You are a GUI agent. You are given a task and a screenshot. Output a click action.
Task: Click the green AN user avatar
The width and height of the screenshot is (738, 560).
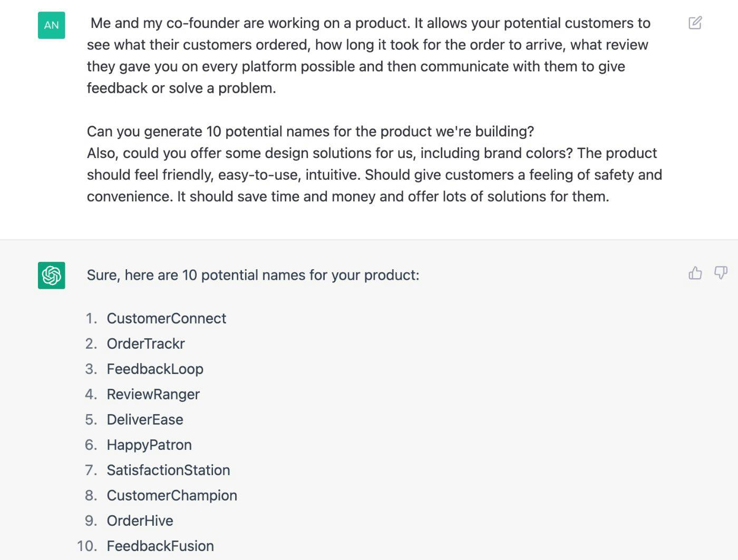click(51, 25)
